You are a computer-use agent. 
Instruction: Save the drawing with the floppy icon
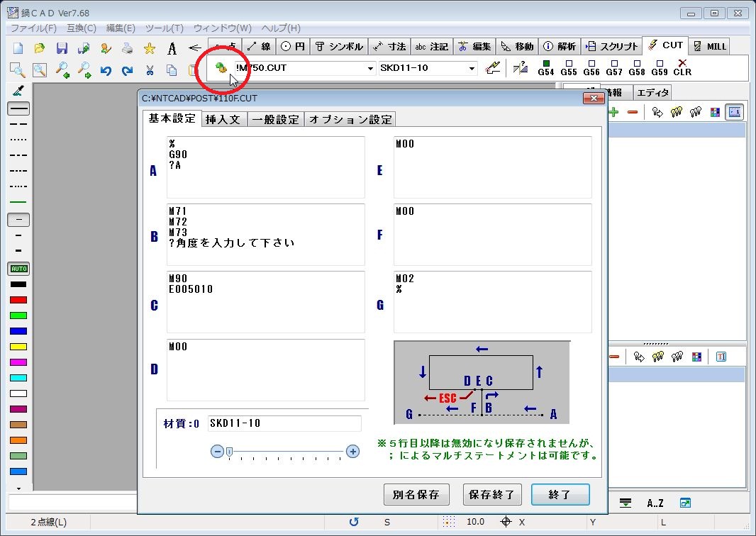point(62,48)
